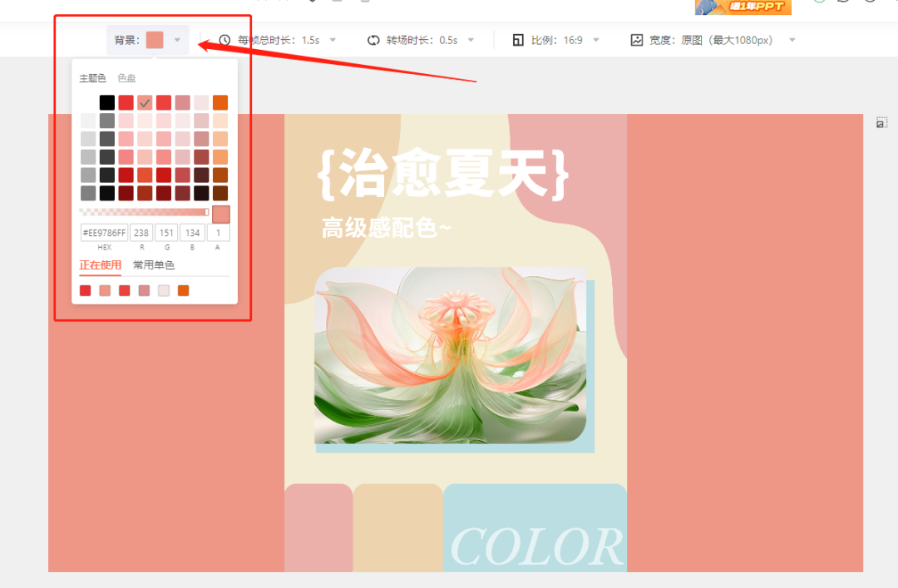The height and width of the screenshot is (588, 898).
Task: Click the HEX color input field
Action: [104, 233]
